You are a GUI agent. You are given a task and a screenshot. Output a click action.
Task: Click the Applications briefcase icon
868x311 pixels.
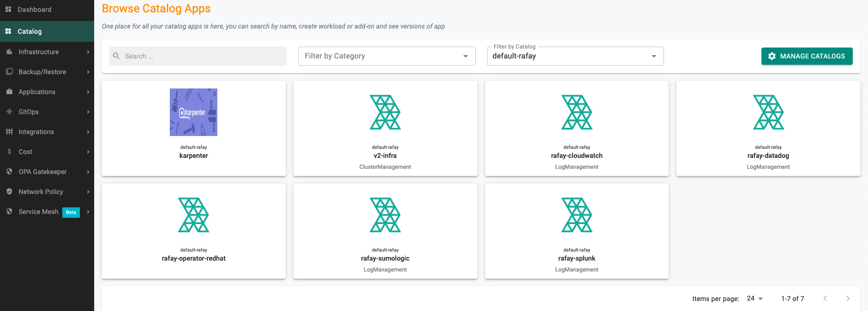(x=9, y=92)
